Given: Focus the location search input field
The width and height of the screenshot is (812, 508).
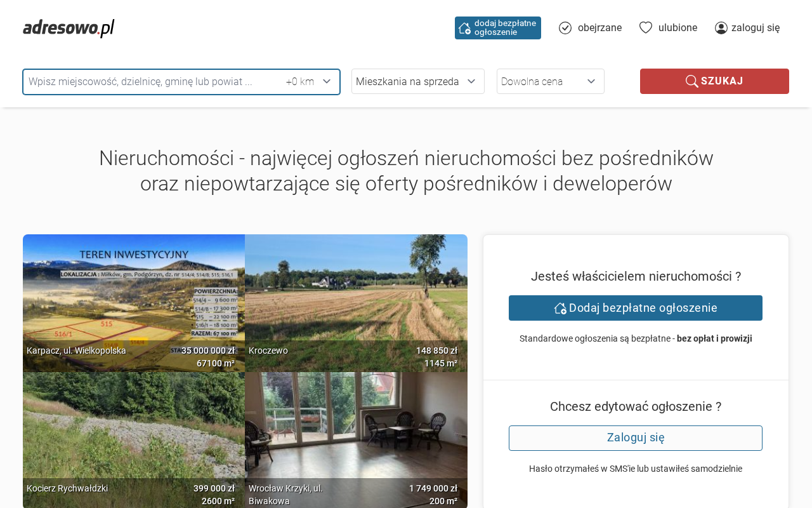Looking at the screenshot, I should point(152,82).
